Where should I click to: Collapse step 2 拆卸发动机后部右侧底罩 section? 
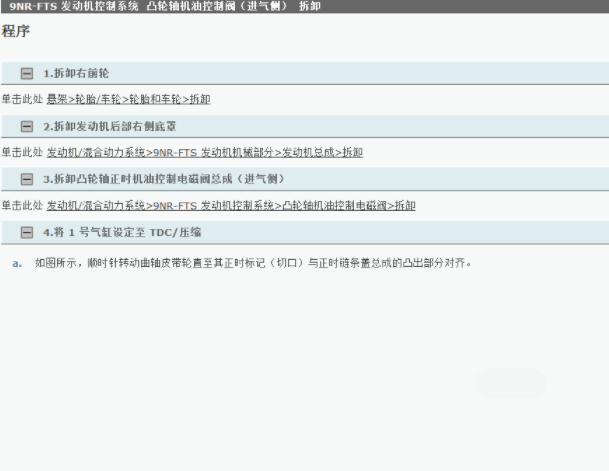click(x=27, y=126)
